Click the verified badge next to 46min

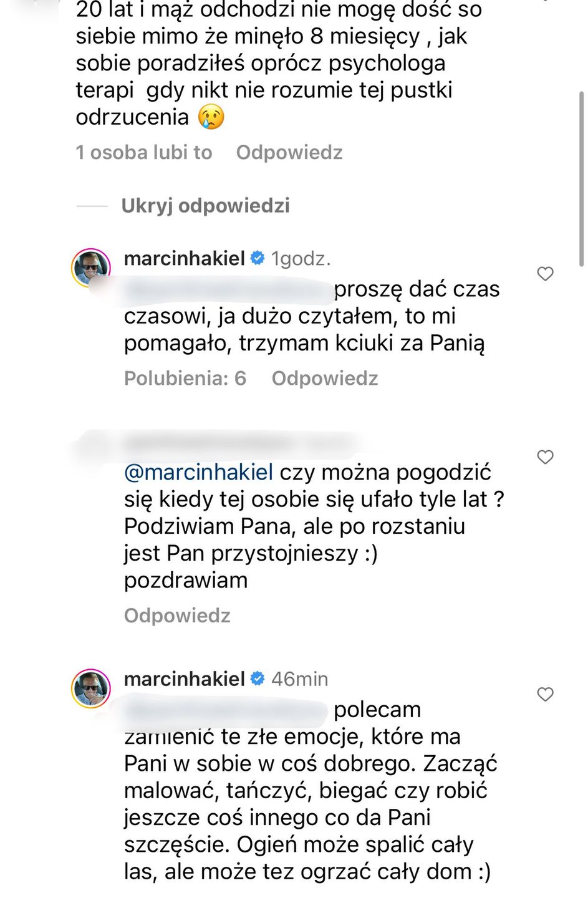point(258,678)
